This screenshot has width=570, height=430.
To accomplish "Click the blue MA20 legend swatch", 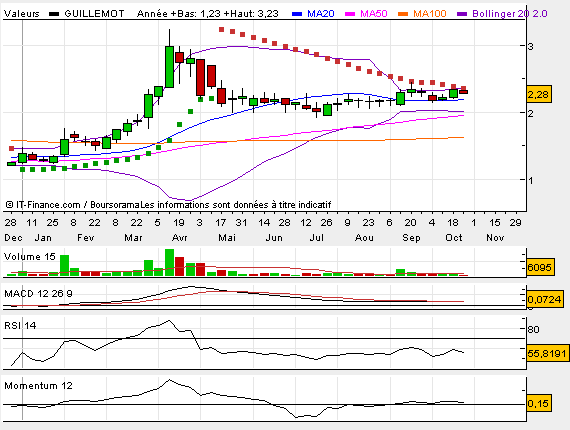I will (297, 14).
